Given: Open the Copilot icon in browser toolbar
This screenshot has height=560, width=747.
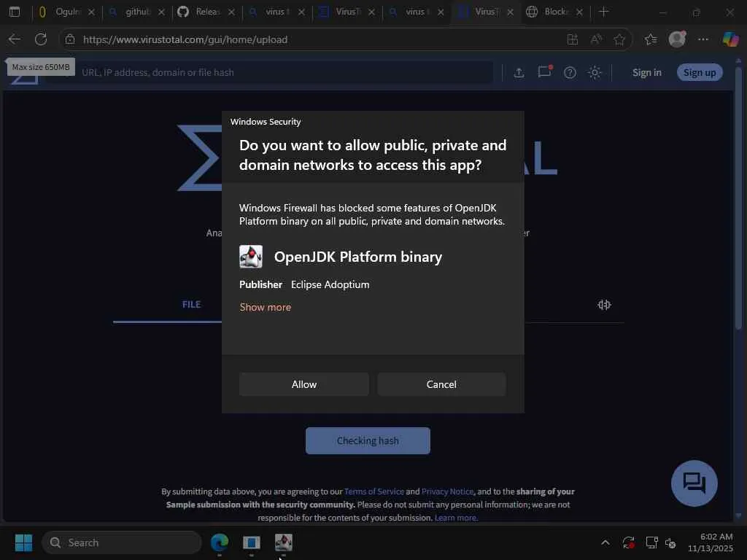Looking at the screenshot, I should (x=731, y=39).
